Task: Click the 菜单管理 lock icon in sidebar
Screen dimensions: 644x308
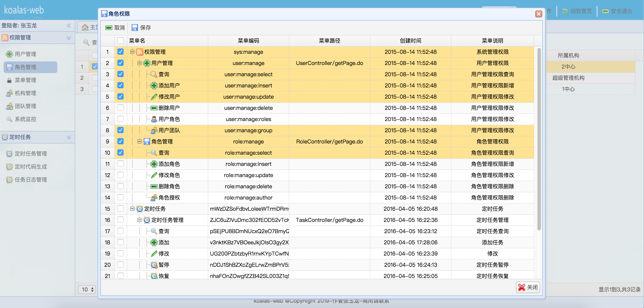Action: pyautogui.click(x=9, y=80)
